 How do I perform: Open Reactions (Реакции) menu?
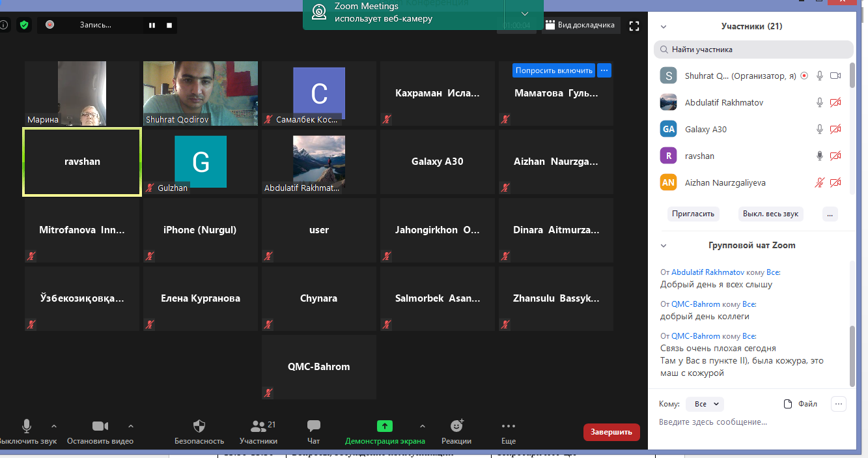click(456, 432)
